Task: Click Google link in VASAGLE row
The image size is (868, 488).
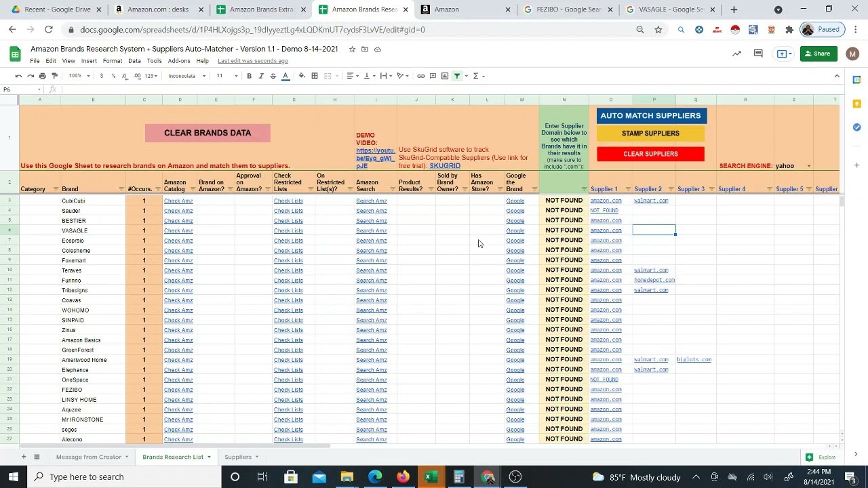Action: tap(515, 230)
